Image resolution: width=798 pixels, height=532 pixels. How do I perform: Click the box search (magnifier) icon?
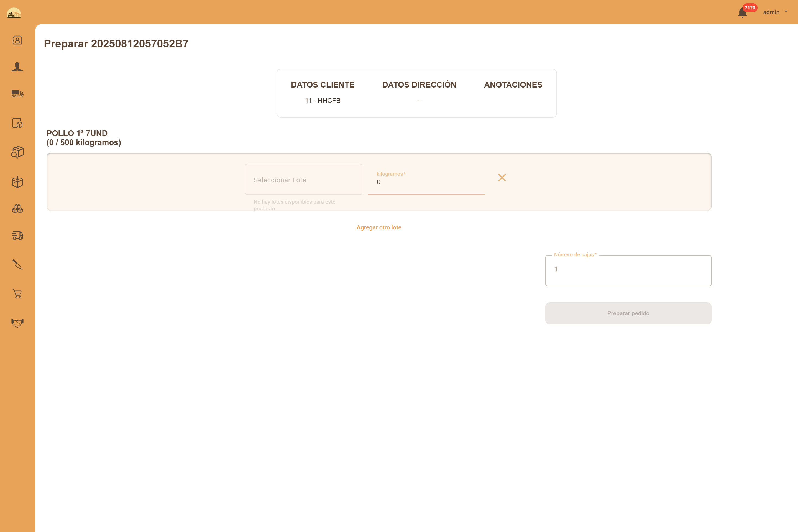coord(17,152)
